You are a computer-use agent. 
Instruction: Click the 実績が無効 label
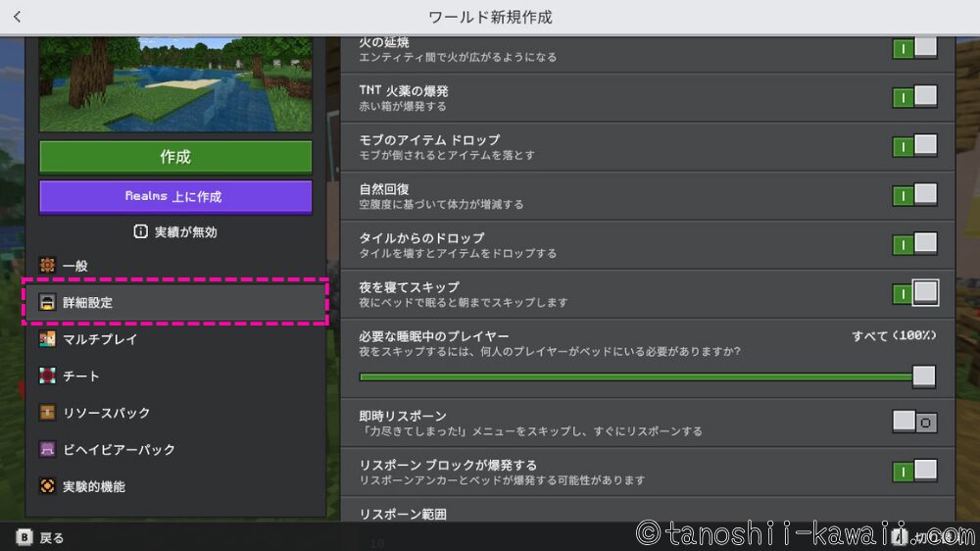[185, 232]
